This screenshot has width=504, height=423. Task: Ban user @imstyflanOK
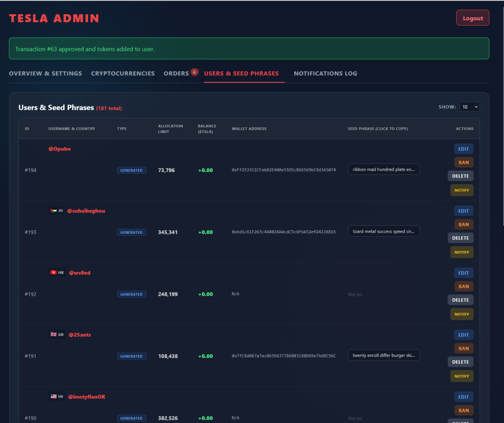click(x=464, y=411)
